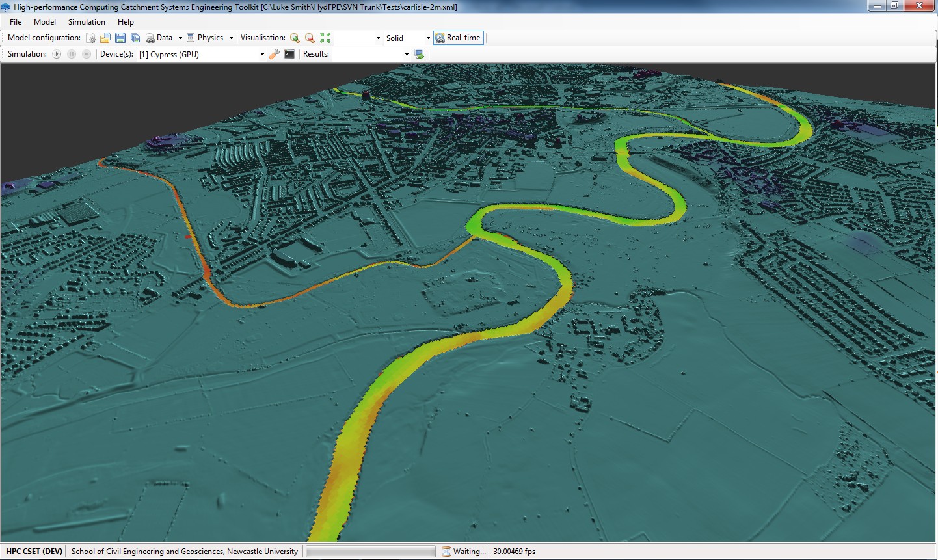Image resolution: width=938 pixels, height=560 pixels.
Task: Open the Cypress (GPU) device dropdown
Action: click(x=262, y=55)
